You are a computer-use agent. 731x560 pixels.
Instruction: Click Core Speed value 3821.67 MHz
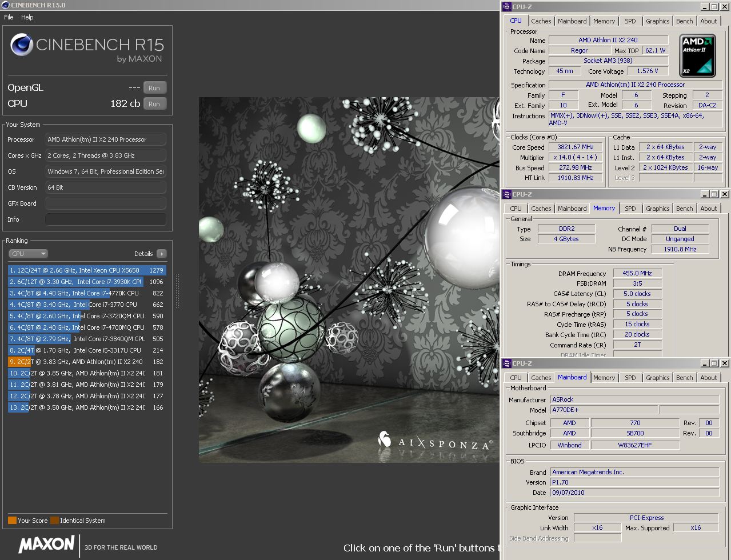(576, 147)
